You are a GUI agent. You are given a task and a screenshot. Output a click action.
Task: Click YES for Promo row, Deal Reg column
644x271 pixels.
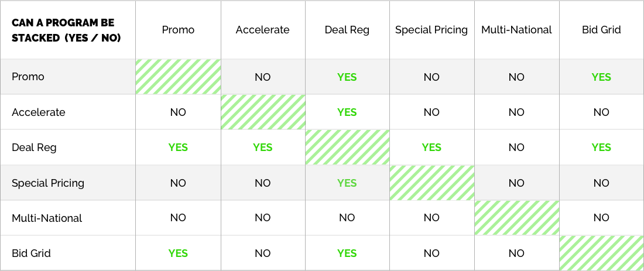(x=347, y=77)
